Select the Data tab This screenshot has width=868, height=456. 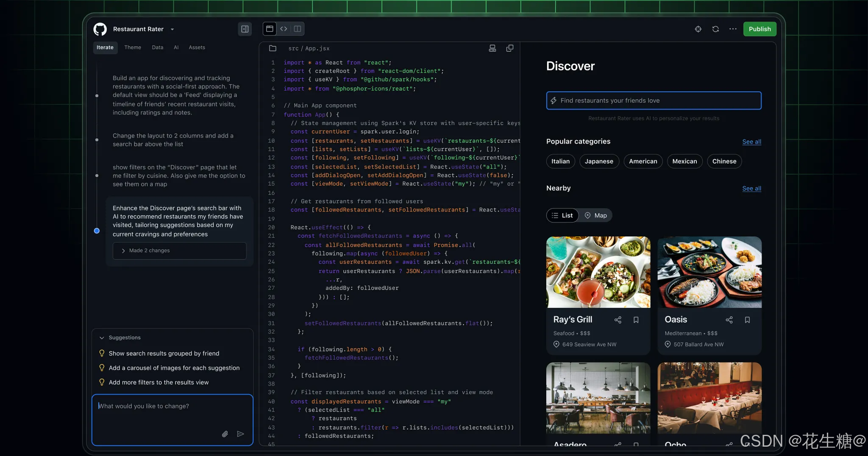[x=158, y=47]
